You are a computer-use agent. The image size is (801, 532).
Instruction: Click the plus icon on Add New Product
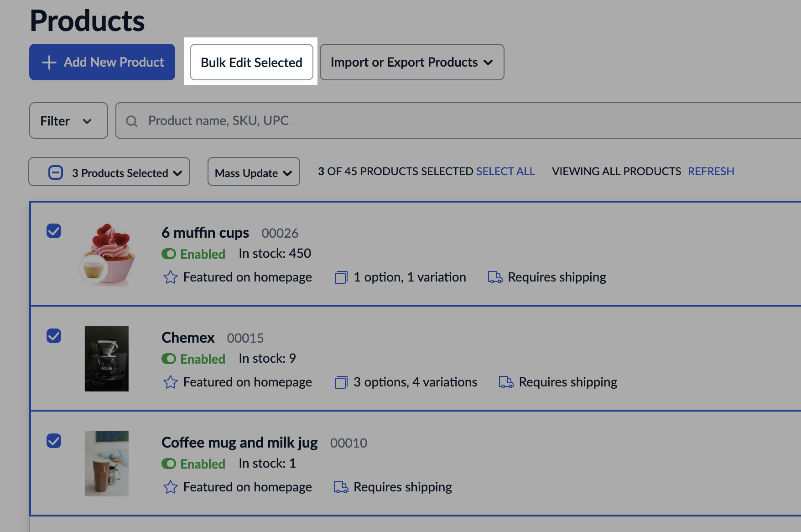coord(48,62)
